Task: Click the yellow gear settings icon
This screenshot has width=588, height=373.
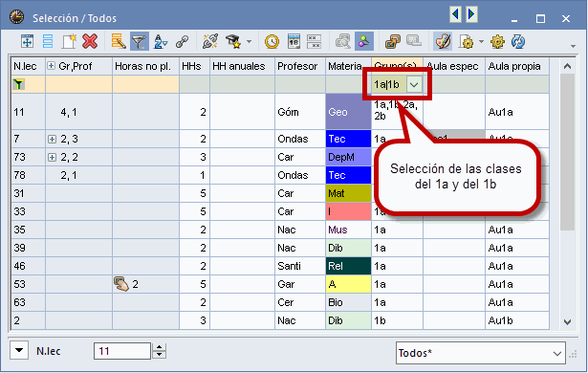Action: [x=497, y=42]
